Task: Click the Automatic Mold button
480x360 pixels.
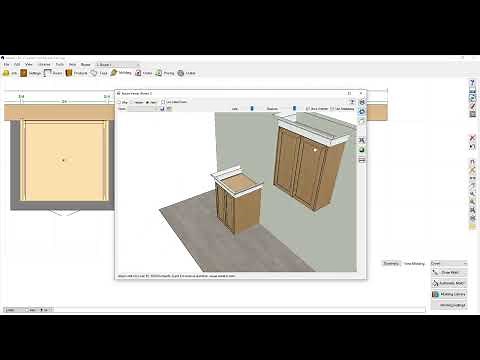Action: (449, 283)
